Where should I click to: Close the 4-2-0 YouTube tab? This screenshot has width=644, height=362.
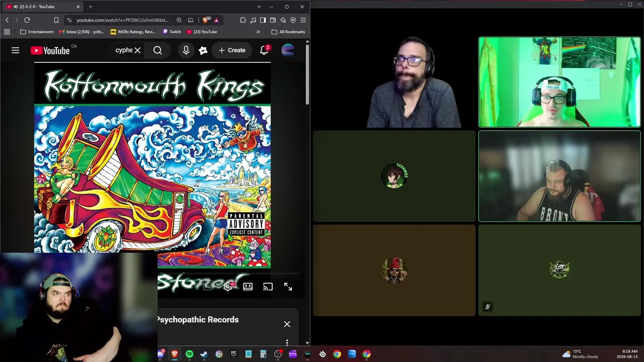pos(78,7)
